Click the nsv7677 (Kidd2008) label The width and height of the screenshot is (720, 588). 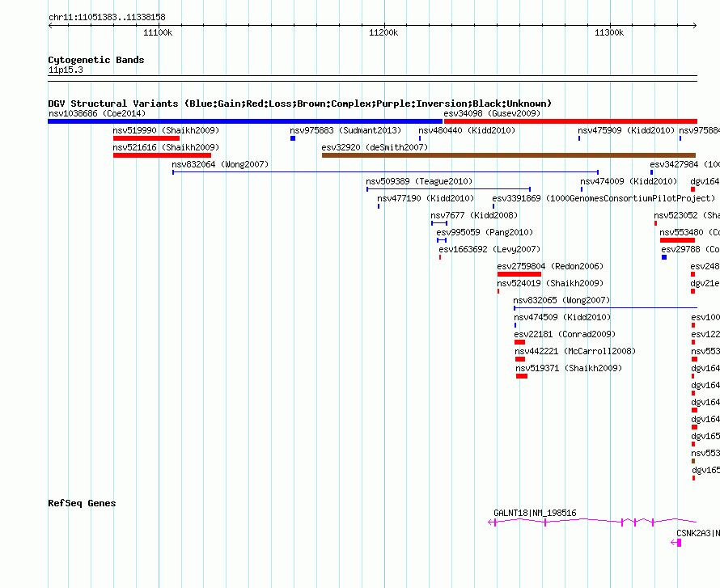474,215
